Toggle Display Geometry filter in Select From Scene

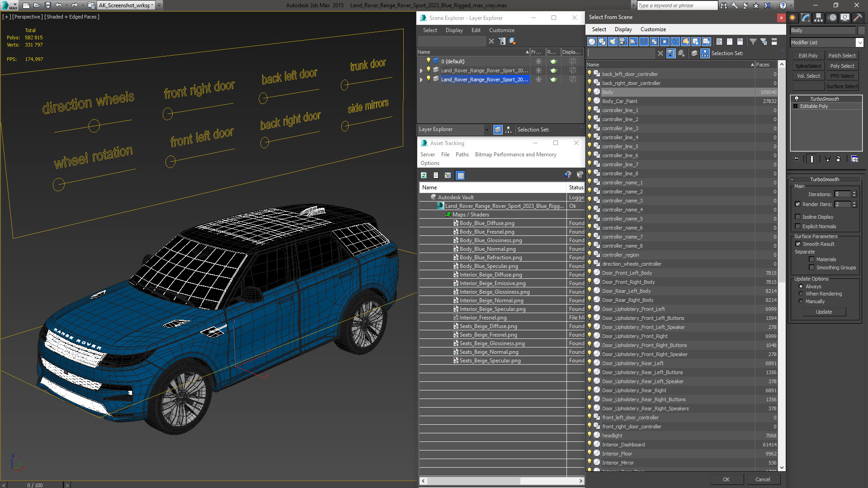(592, 42)
